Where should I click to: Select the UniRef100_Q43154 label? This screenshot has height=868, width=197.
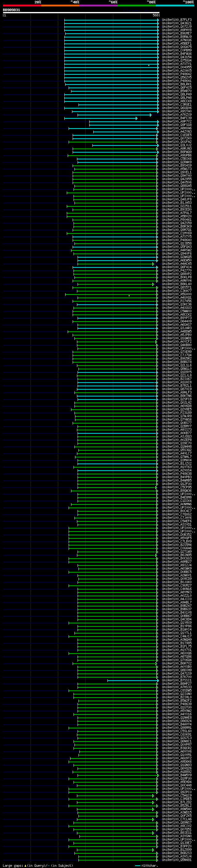176,57
